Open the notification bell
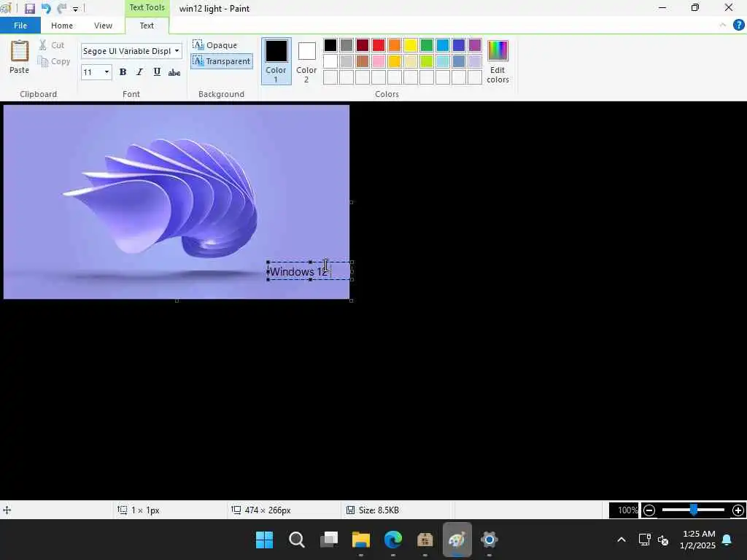Image resolution: width=747 pixels, height=560 pixels. pos(727,540)
